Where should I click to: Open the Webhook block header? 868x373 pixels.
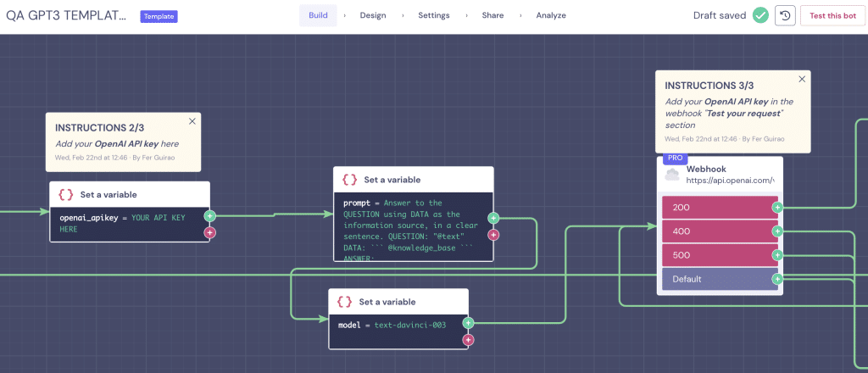pos(720,175)
